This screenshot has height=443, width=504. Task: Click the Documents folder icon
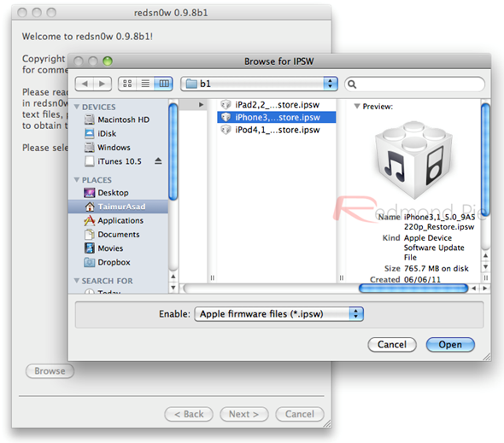(x=89, y=234)
